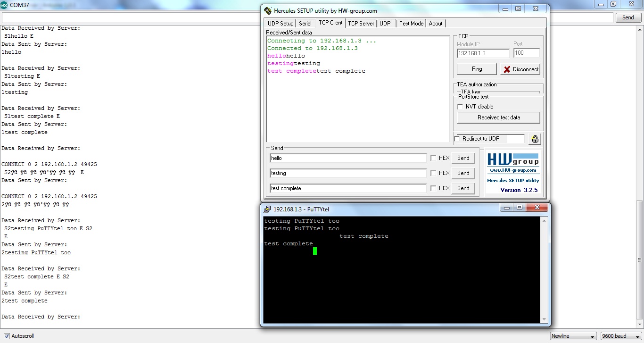644x343 pixels.
Task: Click the green cursor in PuTTYtel terminal
Action: pyautogui.click(x=315, y=251)
